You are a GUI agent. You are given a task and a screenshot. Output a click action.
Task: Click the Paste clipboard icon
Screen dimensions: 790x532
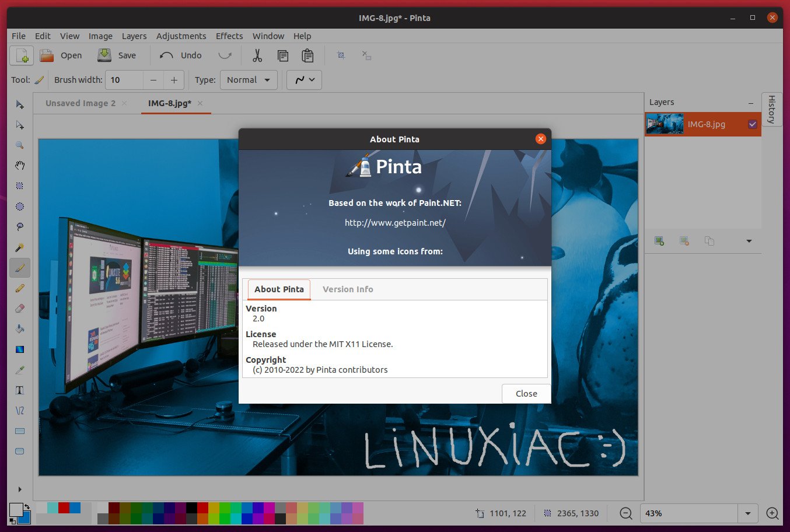[x=307, y=55]
